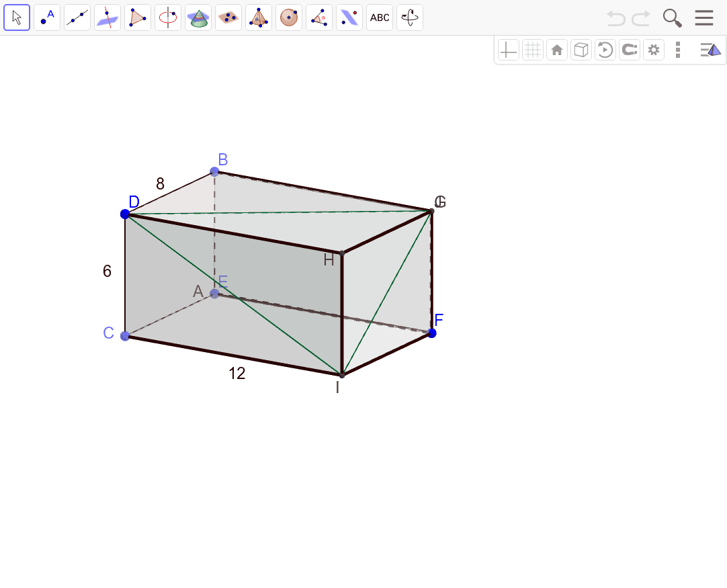727x588 pixels.
Task: Select the Pyramid tool
Action: click(x=259, y=17)
